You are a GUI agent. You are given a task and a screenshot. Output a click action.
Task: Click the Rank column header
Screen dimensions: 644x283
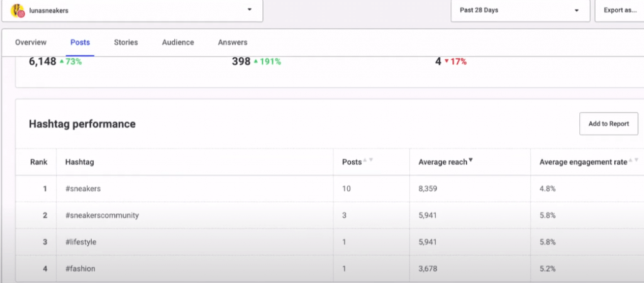click(38, 162)
